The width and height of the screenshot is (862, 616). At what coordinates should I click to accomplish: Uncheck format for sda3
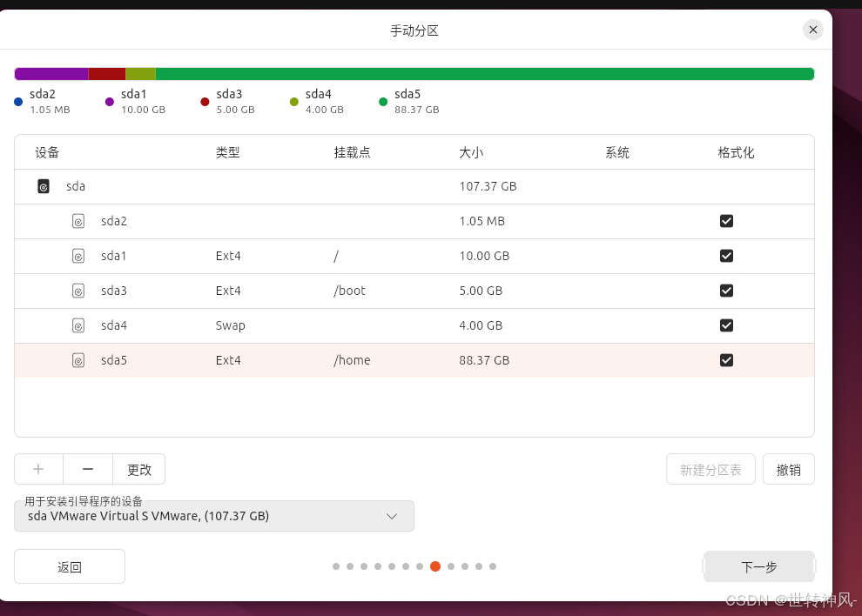click(726, 291)
